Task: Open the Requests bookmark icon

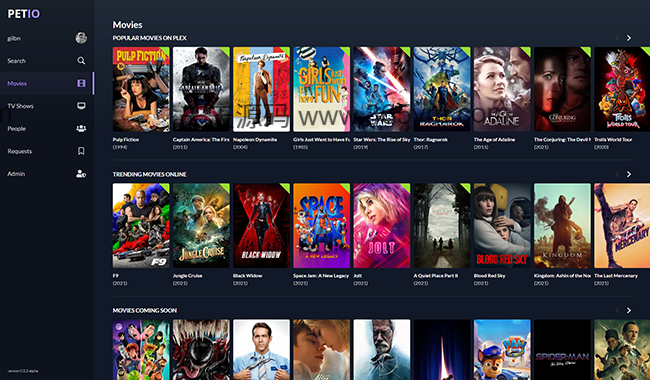Action: tap(81, 151)
